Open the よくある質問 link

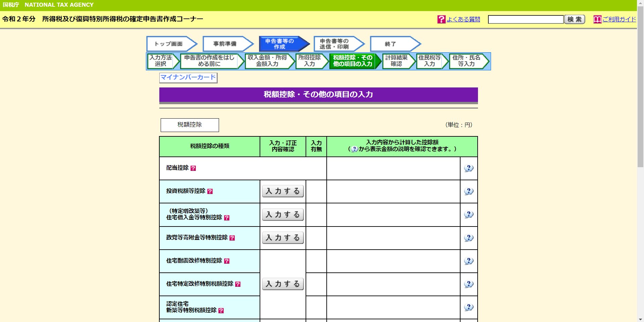[463, 19]
